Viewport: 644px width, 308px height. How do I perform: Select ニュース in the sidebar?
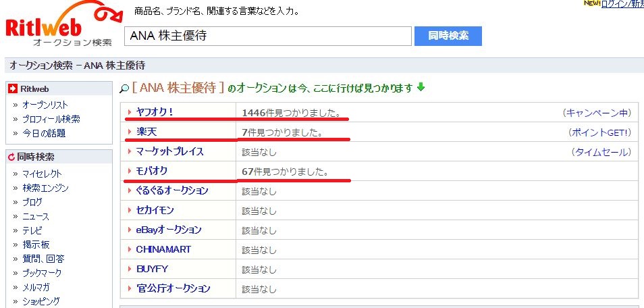coord(36,216)
